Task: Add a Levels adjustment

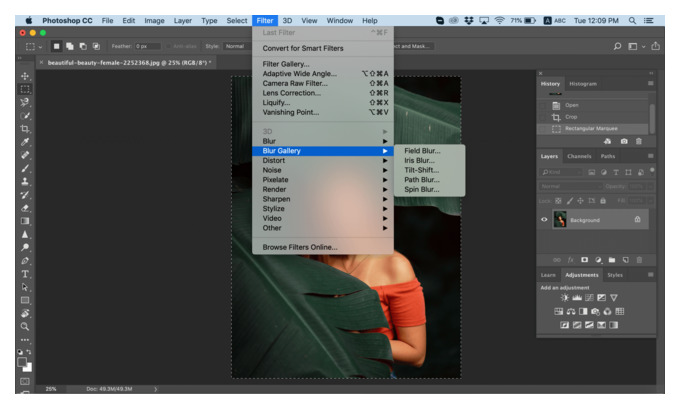Action: click(x=577, y=298)
